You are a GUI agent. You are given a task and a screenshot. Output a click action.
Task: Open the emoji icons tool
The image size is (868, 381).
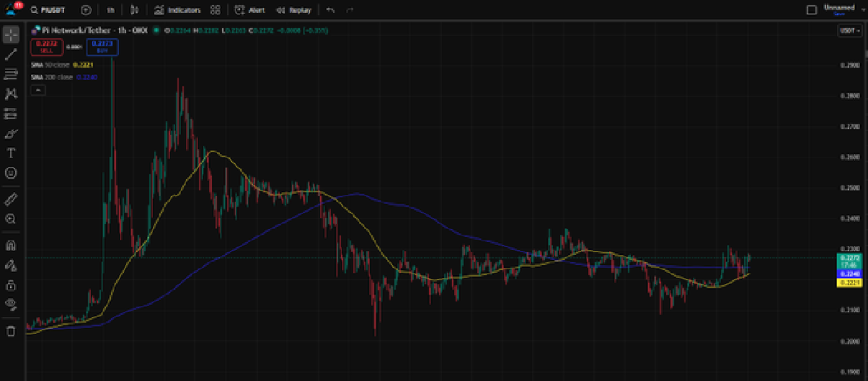11,173
